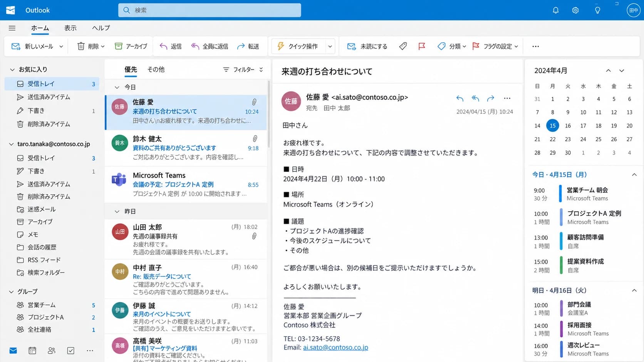Open more actions in message header

point(507,98)
